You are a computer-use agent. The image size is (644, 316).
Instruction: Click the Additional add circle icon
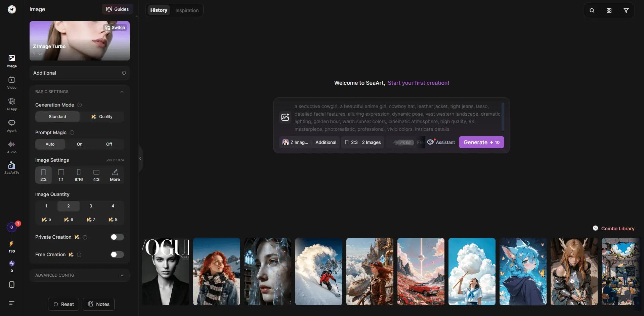coord(124,73)
